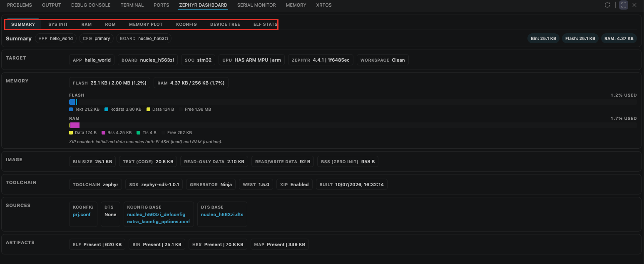The width and height of the screenshot is (644, 264).
Task: Click the header Flash: 25.1 KB badge
Action: 580,38
